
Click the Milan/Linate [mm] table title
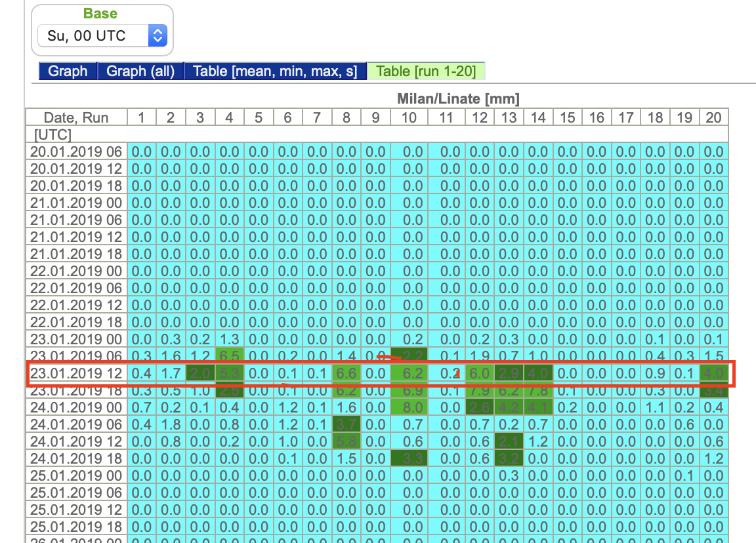tap(458, 99)
